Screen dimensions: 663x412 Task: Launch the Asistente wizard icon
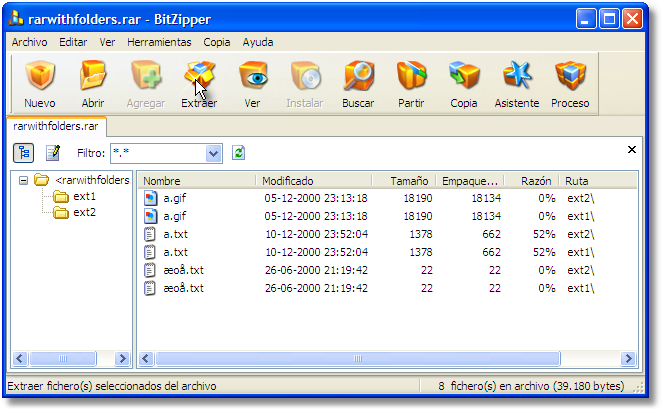pyautogui.click(x=517, y=76)
